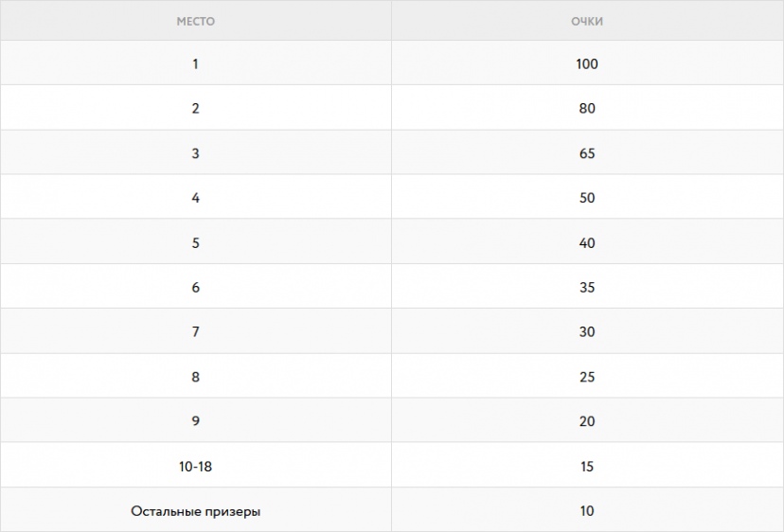Click the ОЧКИ column header
The width and height of the screenshot is (784, 532).
click(587, 22)
